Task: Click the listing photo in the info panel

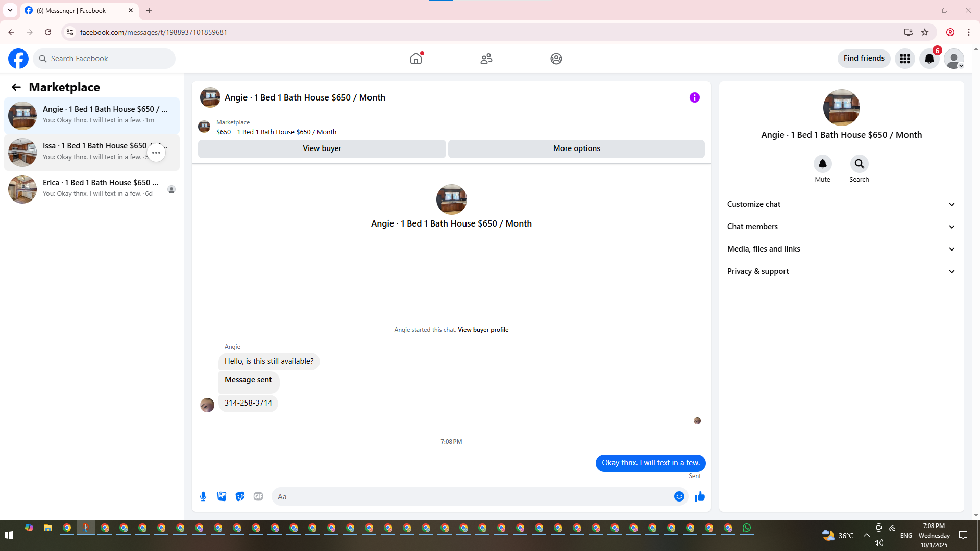Action: (842, 108)
